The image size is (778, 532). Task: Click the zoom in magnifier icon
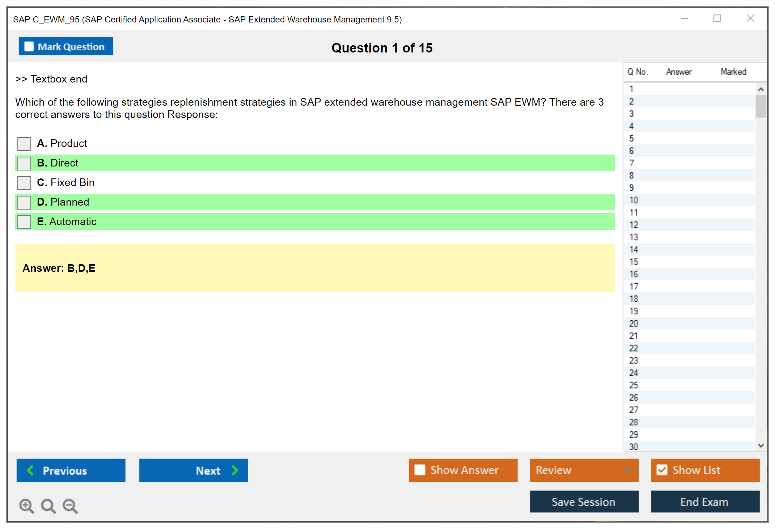point(26,506)
